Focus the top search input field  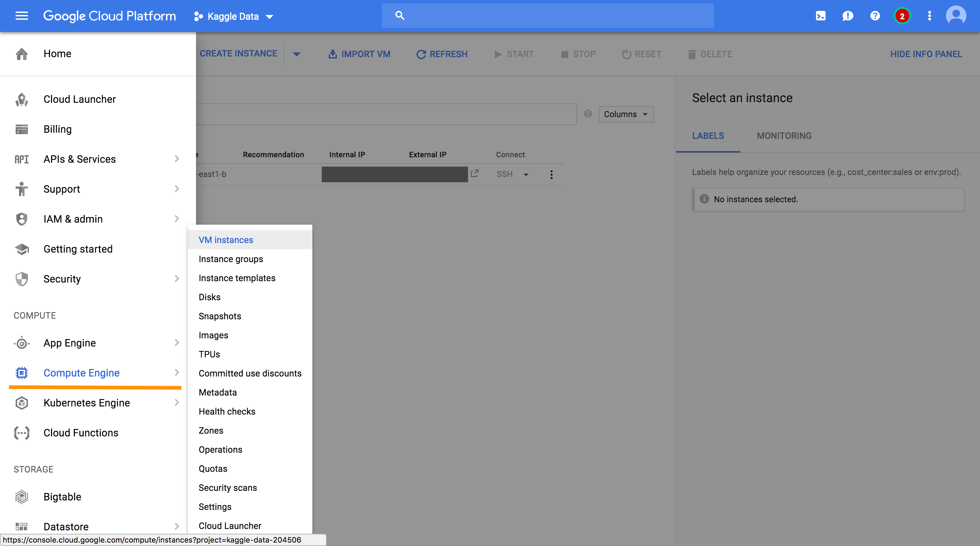tap(548, 16)
